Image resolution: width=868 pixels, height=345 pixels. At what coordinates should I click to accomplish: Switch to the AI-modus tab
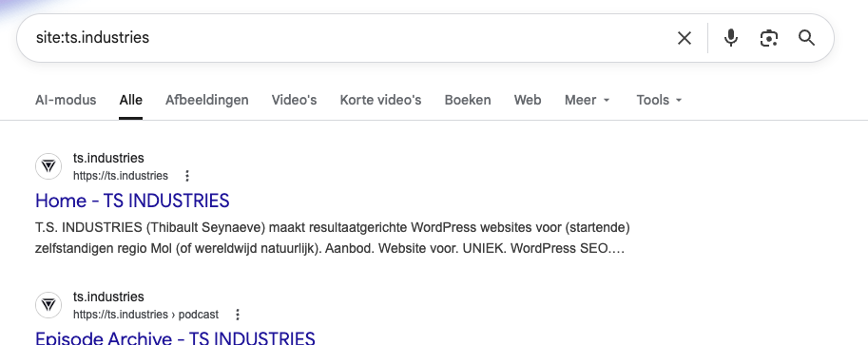click(x=66, y=100)
